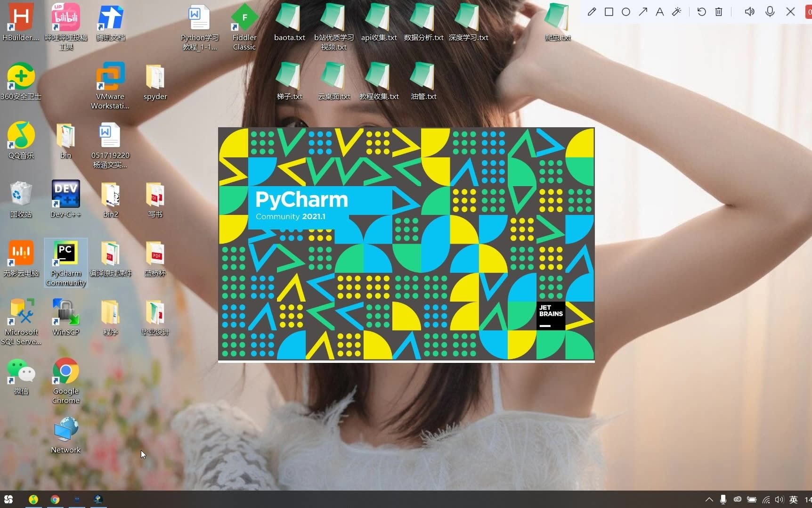Open the Start menu on taskbar
812x508 pixels.
8,499
